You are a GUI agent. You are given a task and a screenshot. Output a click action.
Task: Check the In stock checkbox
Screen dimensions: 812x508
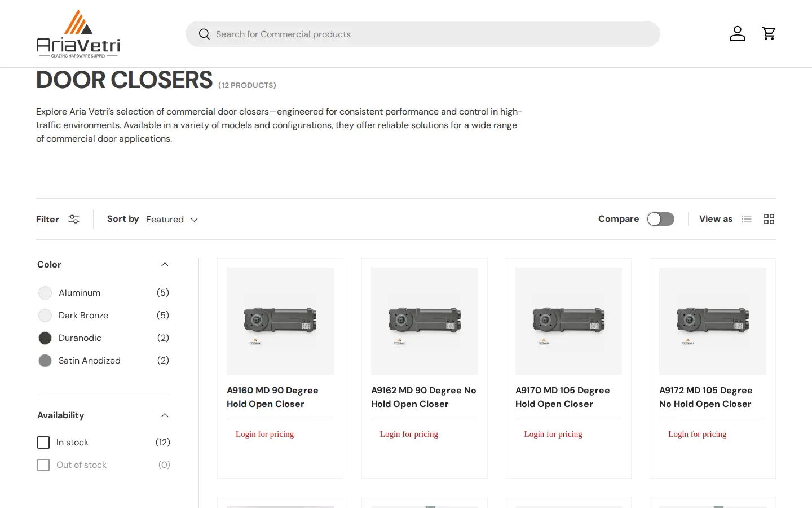[43, 443]
